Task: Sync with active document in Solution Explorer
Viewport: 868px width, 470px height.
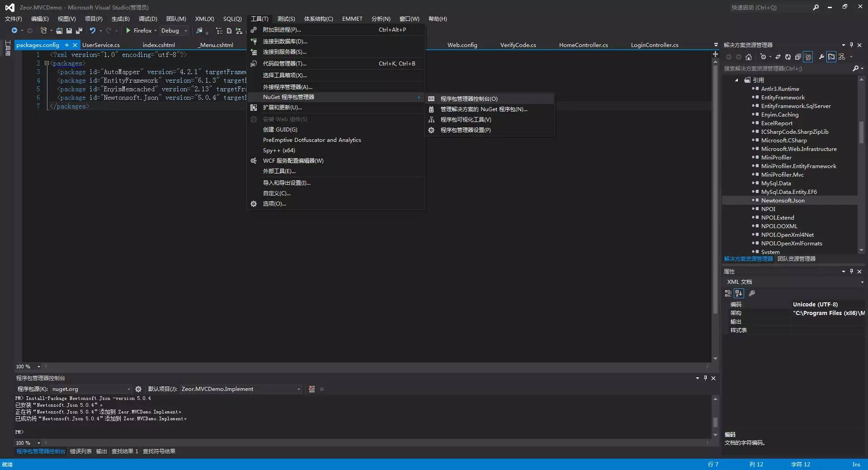Action: (x=778, y=56)
